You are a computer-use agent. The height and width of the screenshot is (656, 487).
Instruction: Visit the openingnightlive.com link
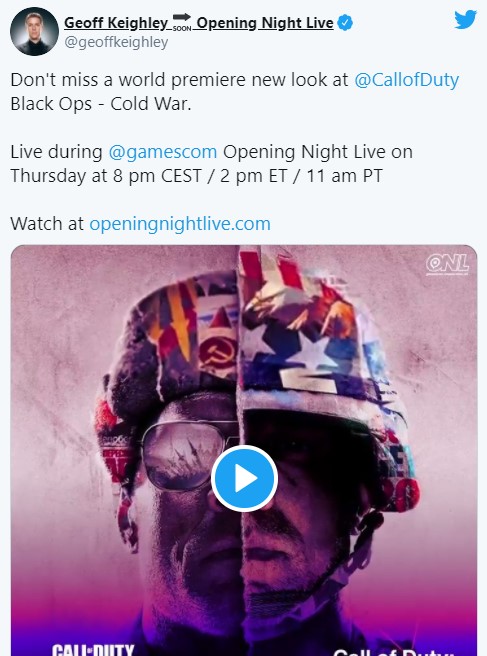coord(180,223)
